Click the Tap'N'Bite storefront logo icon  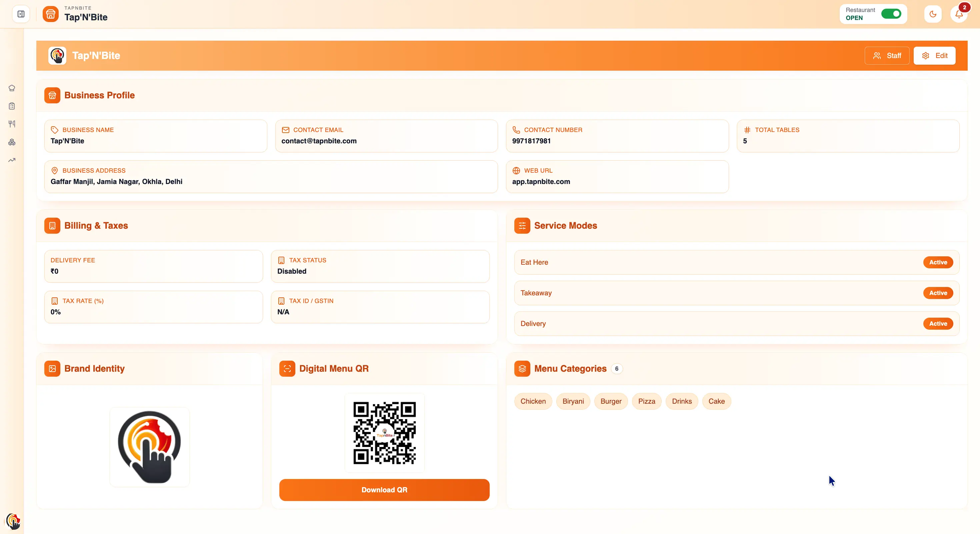(x=51, y=14)
